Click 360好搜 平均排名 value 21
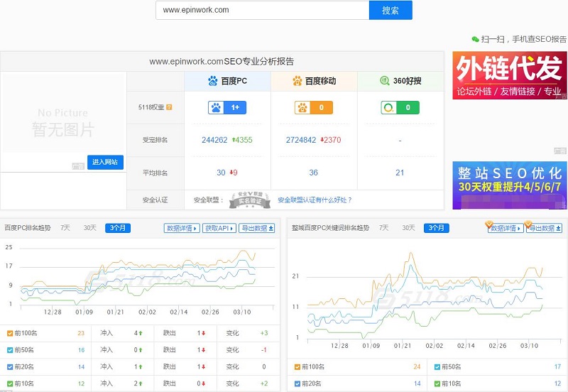Viewport: 568px width, 392px height. coord(400,173)
